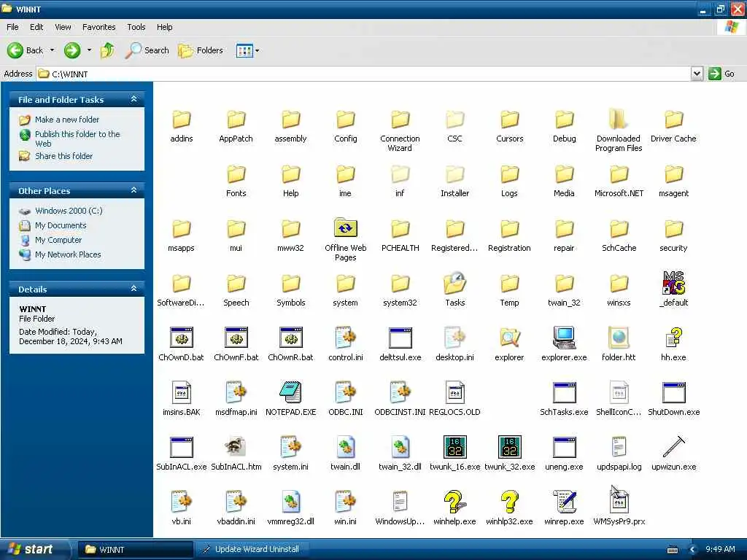Collapse the Other Places panel
747x560 pixels.
pyautogui.click(x=134, y=190)
